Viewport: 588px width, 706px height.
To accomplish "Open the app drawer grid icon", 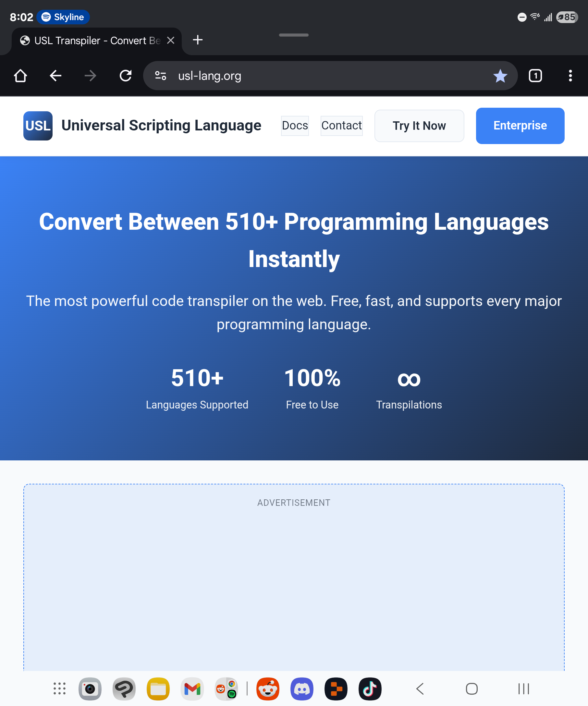I will [x=59, y=688].
